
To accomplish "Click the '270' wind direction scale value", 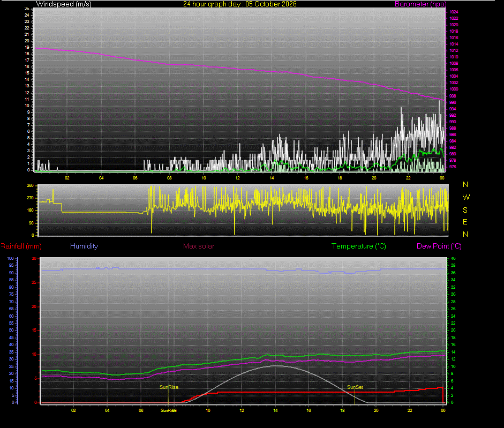I will tap(30, 198).
